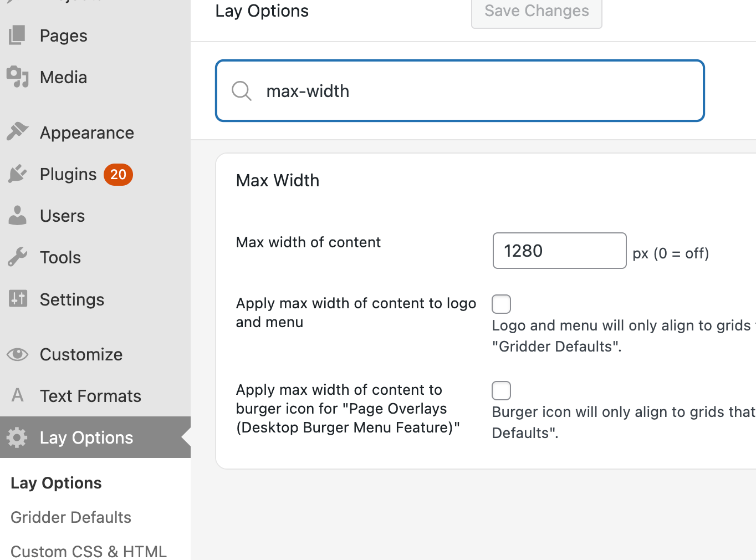Click the search magnifier icon
Viewport: 756px width, 560px height.
tap(242, 91)
